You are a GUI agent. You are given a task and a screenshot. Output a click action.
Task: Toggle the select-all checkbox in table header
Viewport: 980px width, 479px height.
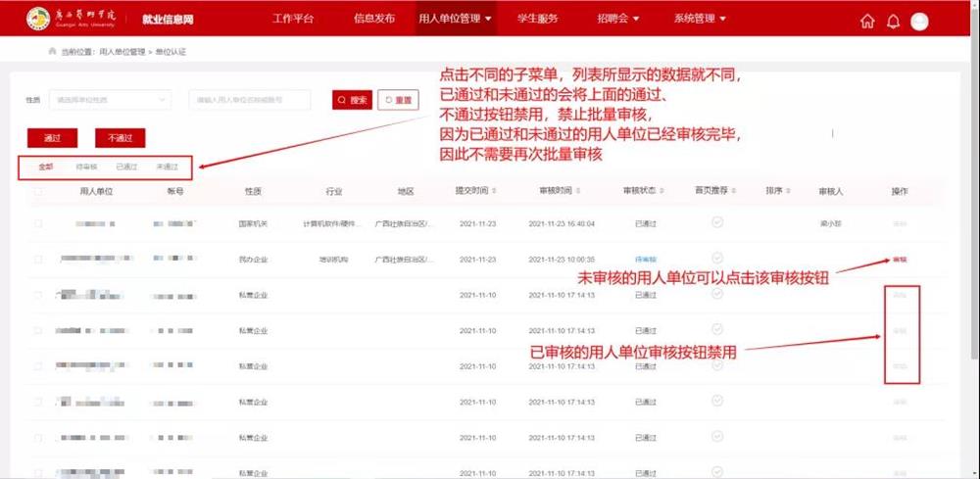coord(38,192)
